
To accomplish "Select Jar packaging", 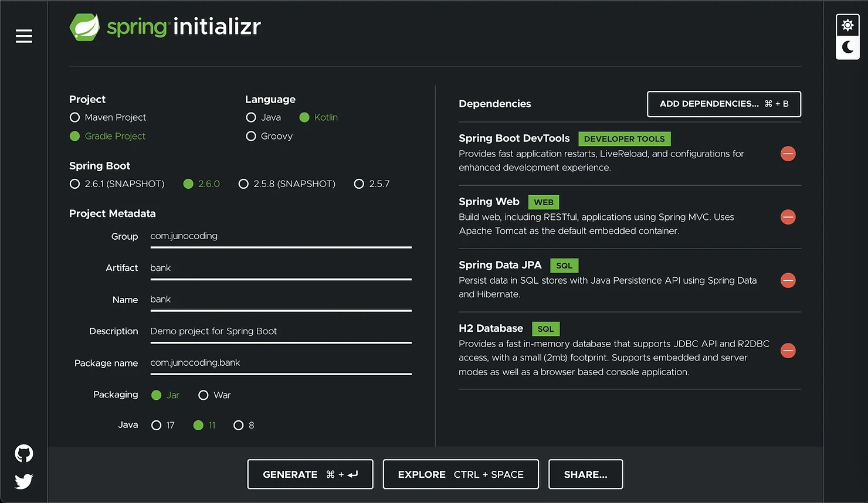I will point(165,395).
